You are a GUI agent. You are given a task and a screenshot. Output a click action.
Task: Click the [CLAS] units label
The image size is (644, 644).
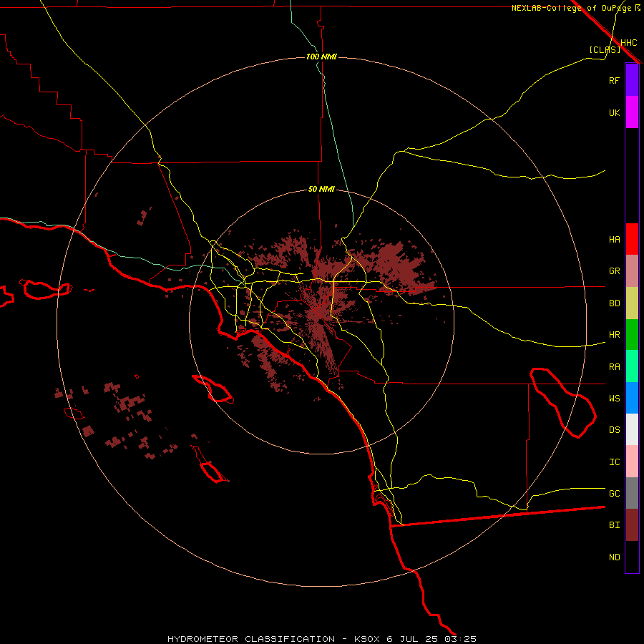click(x=605, y=49)
